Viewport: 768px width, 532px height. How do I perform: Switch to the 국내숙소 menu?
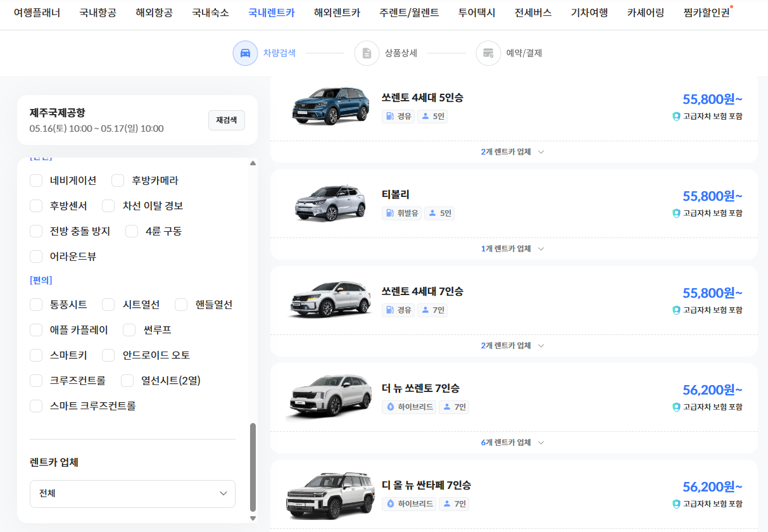(x=211, y=13)
